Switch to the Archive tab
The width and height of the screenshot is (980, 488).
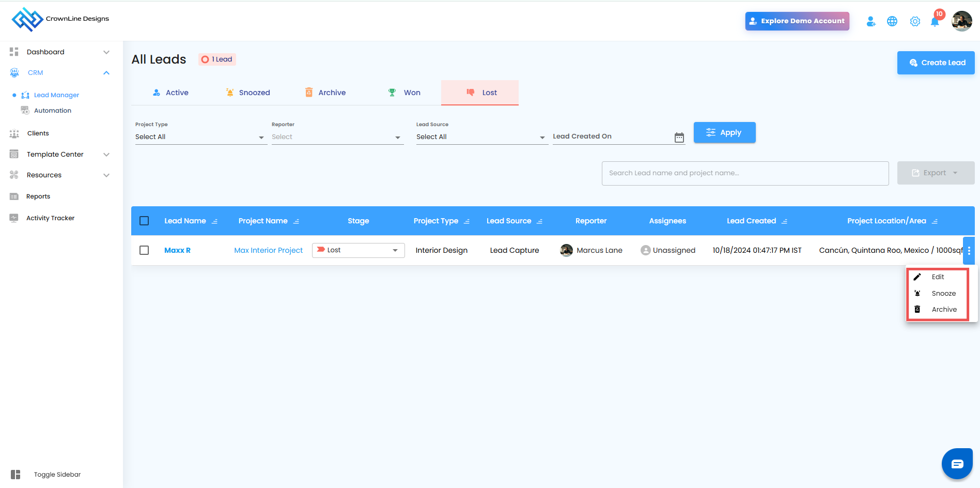(325, 93)
